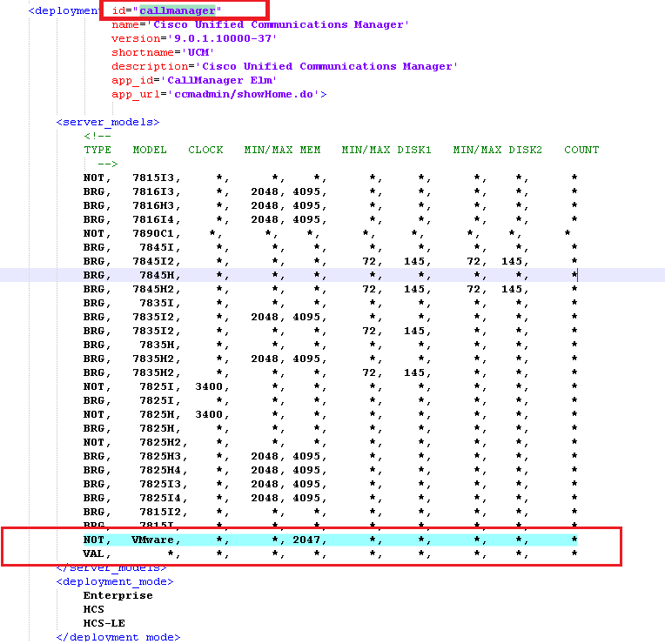Image resolution: width=665 pixels, height=644 pixels.
Task: Click the 4095 value in 7816H3 row
Action: pyautogui.click(x=306, y=206)
